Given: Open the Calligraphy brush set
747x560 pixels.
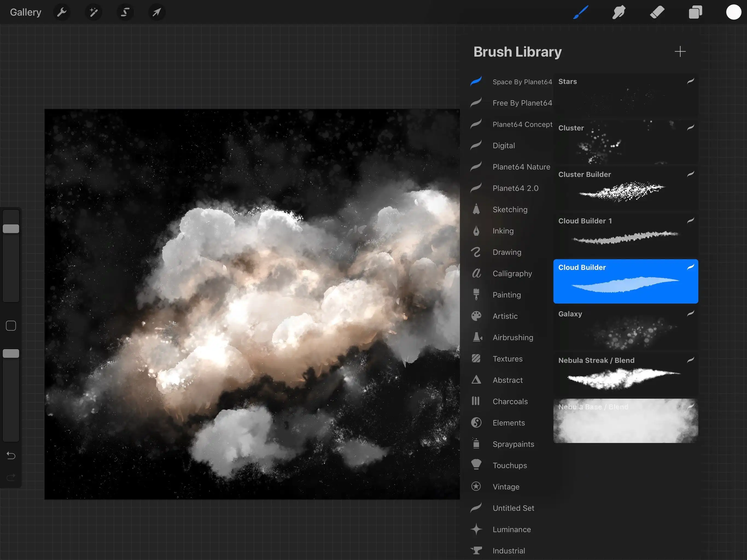Looking at the screenshot, I should click(512, 274).
